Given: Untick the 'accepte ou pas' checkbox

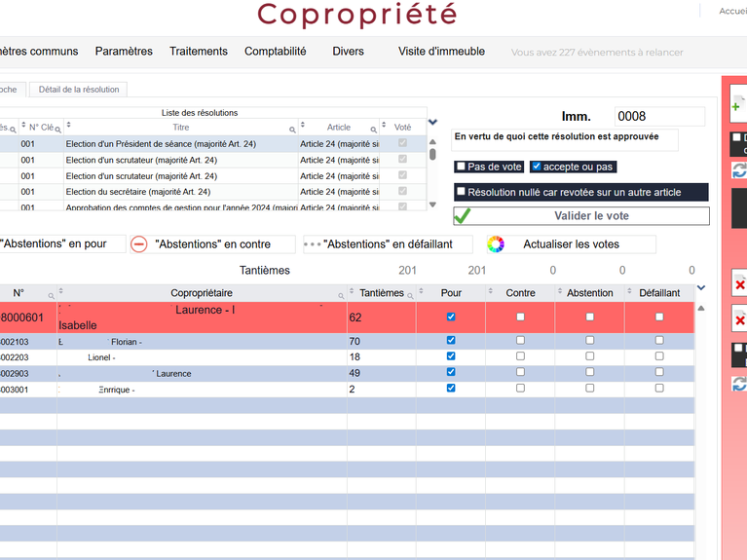Looking at the screenshot, I should [x=537, y=167].
